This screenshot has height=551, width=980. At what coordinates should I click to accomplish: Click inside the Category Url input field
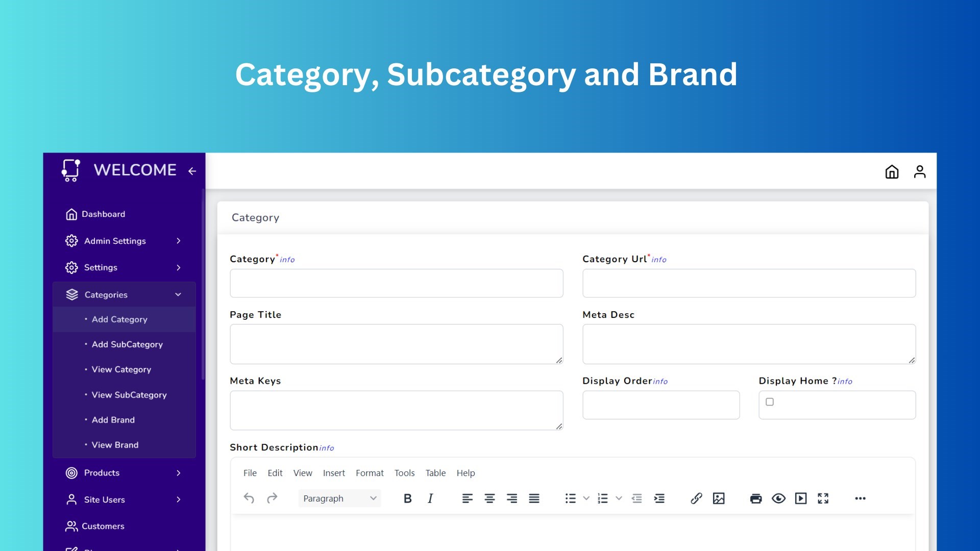749,283
